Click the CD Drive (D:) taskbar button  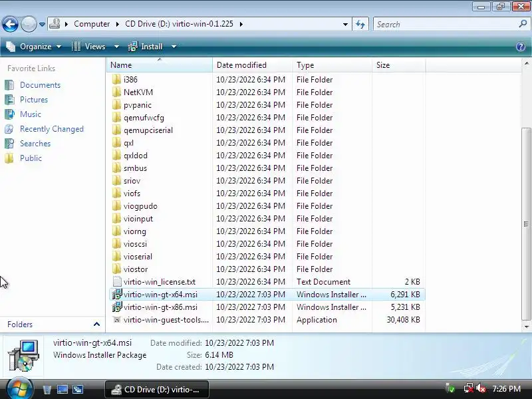157,389
